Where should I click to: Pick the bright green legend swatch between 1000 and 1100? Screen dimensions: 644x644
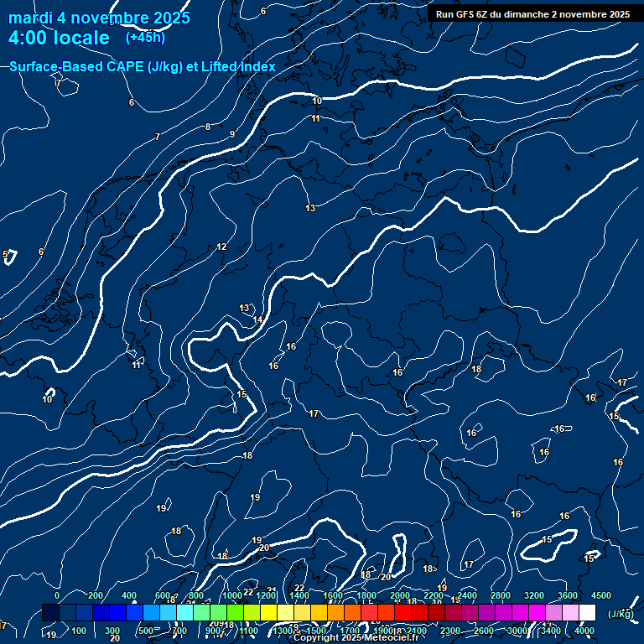(x=235, y=612)
